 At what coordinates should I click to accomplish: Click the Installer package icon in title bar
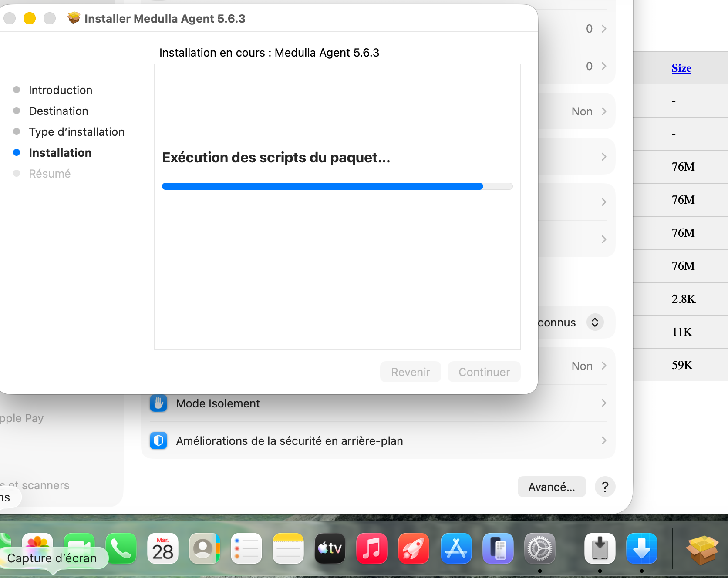(74, 18)
